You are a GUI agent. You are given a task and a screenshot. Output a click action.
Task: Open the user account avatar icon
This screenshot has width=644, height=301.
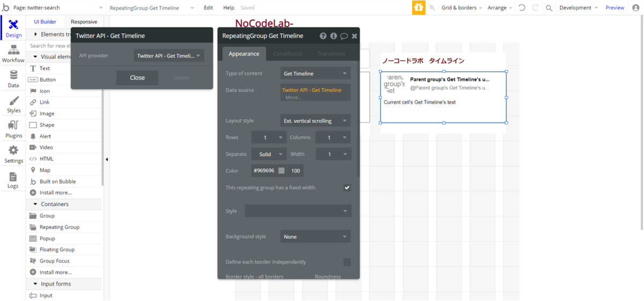pyautogui.click(x=636, y=8)
